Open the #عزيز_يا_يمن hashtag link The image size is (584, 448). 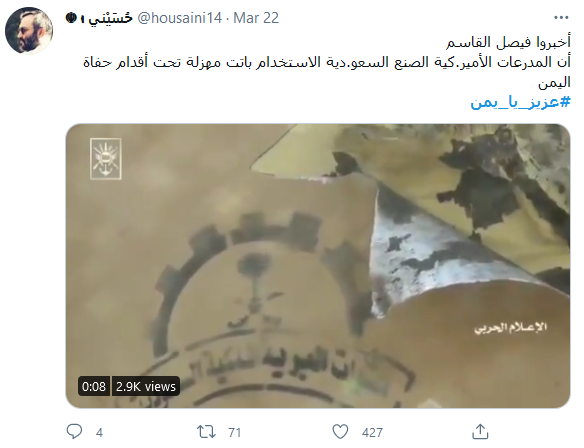pyautogui.click(x=520, y=102)
